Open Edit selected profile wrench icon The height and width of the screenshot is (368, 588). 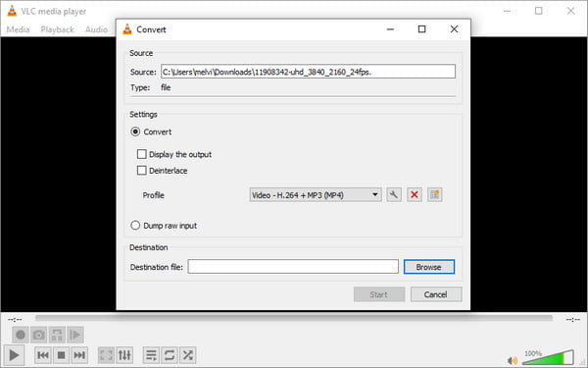(x=394, y=194)
